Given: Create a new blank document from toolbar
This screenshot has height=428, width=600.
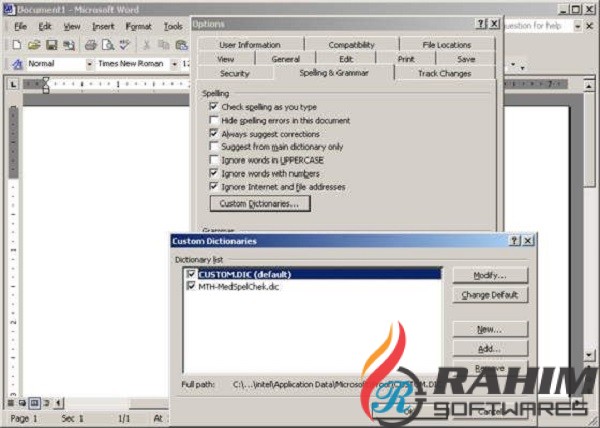Looking at the screenshot, I should click(x=16, y=45).
